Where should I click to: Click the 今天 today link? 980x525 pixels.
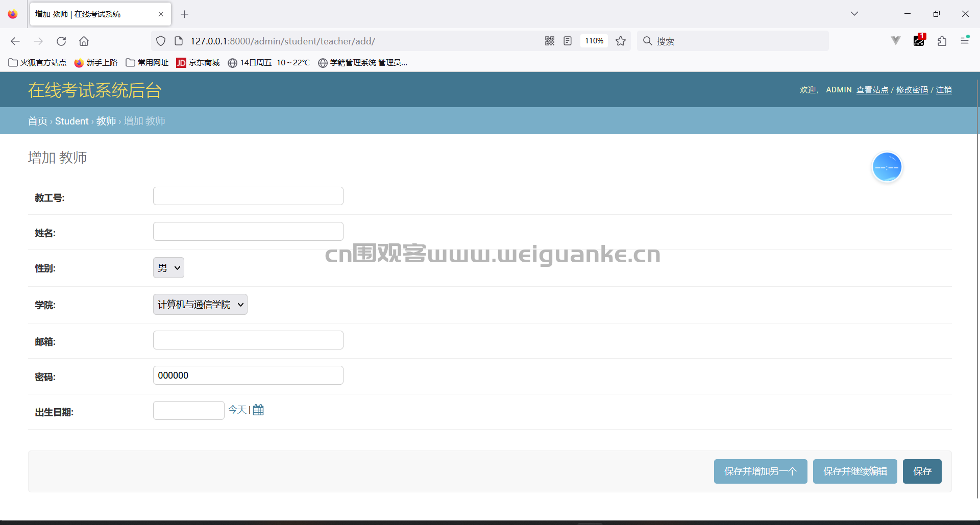pyautogui.click(x=237, y=410)
